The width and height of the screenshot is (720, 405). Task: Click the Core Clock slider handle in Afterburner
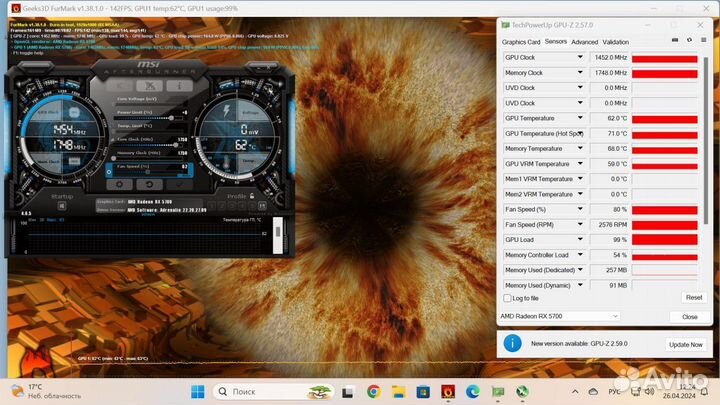click(x=175, y=145)
